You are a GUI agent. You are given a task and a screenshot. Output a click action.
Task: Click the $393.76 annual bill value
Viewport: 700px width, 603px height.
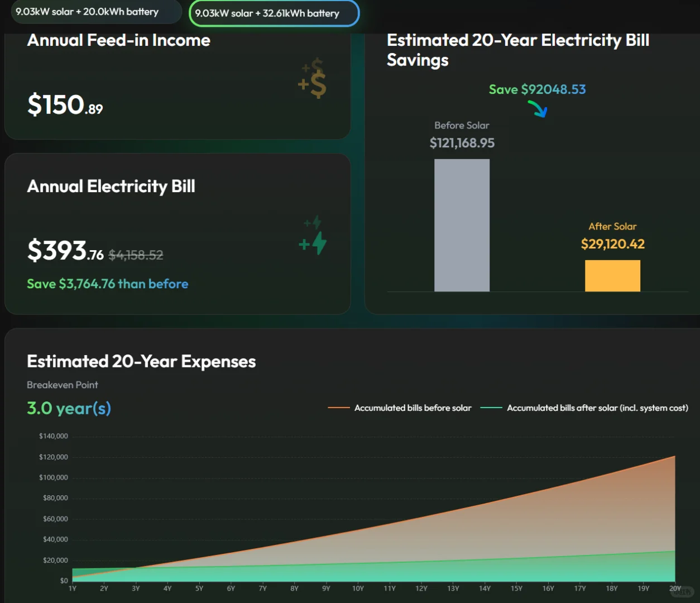pos(65,251)
